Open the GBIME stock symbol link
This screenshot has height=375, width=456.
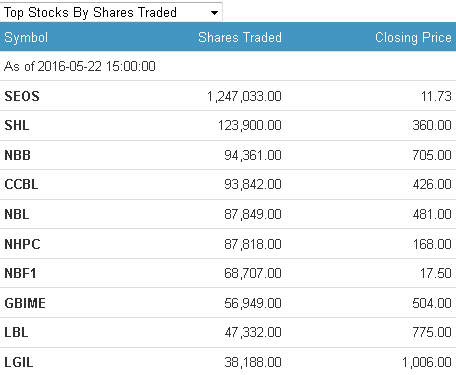tap(25, 303)
